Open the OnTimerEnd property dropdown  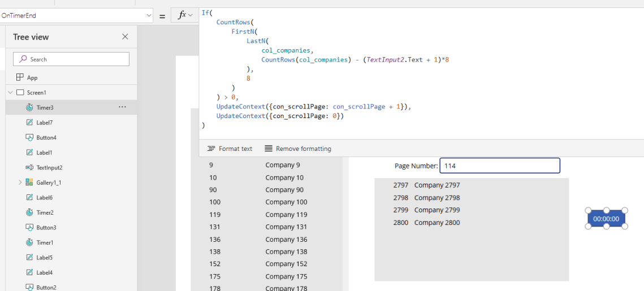(149, 16)
